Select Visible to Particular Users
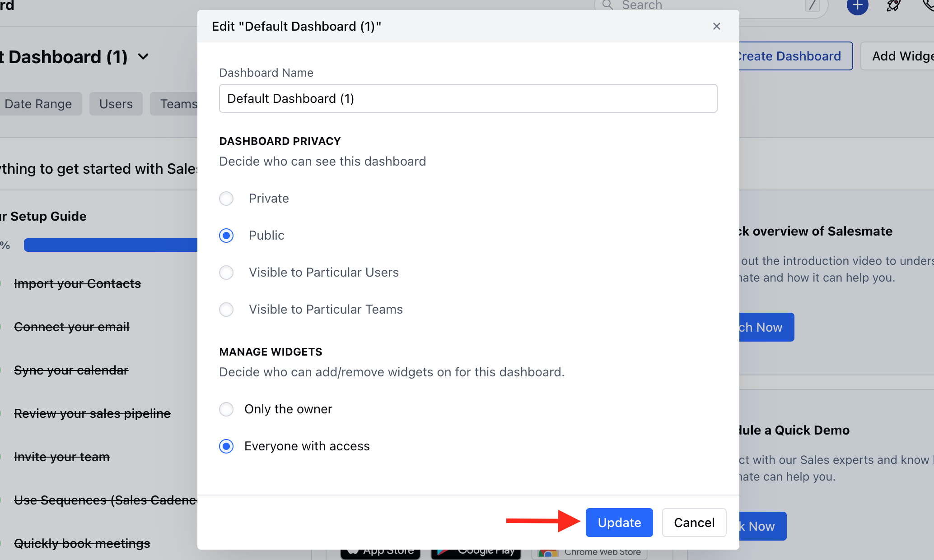The height and width of the screenshot is (560, 934). pyautogui.click(x=226, y=272)
